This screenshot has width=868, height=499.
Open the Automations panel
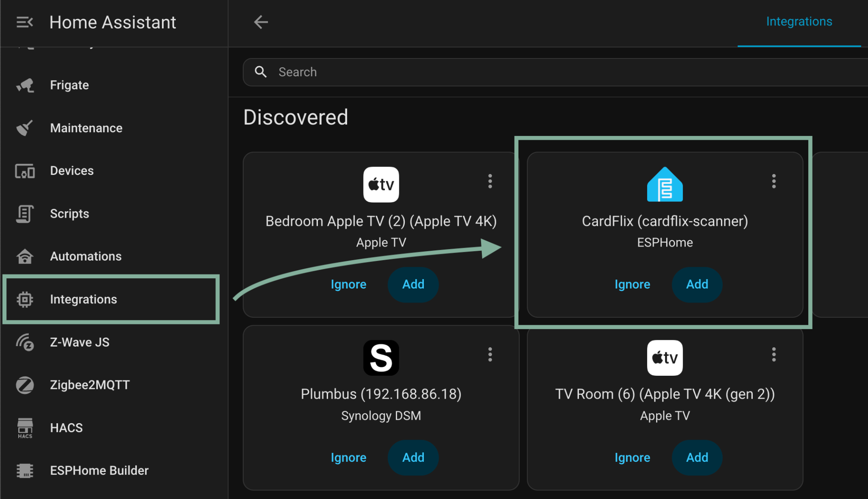[x=86, y=256]
